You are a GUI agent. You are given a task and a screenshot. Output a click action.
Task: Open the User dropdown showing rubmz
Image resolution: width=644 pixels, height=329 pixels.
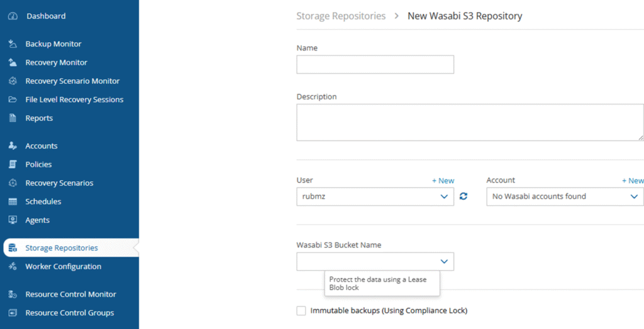point(375,196)
